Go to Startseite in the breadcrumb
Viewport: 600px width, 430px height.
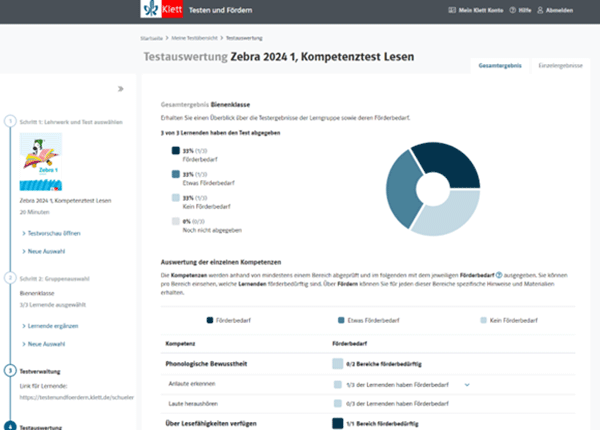click(x=151, y=38)
